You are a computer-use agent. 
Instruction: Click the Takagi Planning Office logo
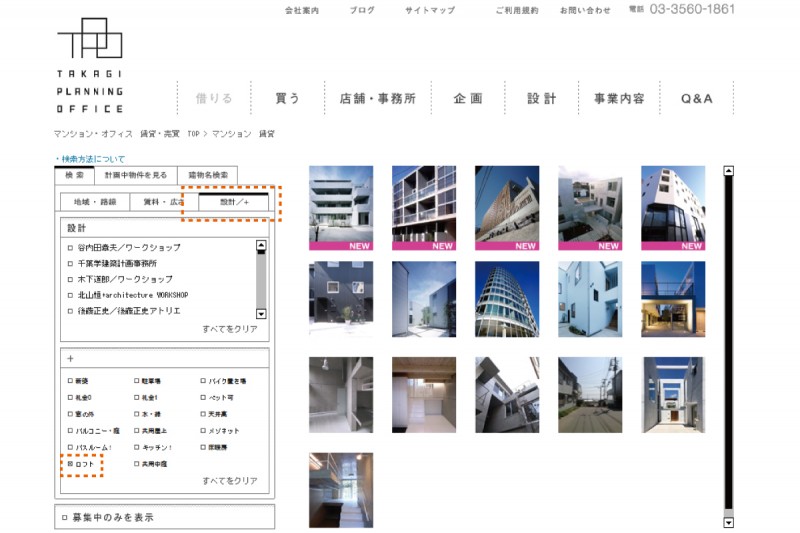coord(90,65)
